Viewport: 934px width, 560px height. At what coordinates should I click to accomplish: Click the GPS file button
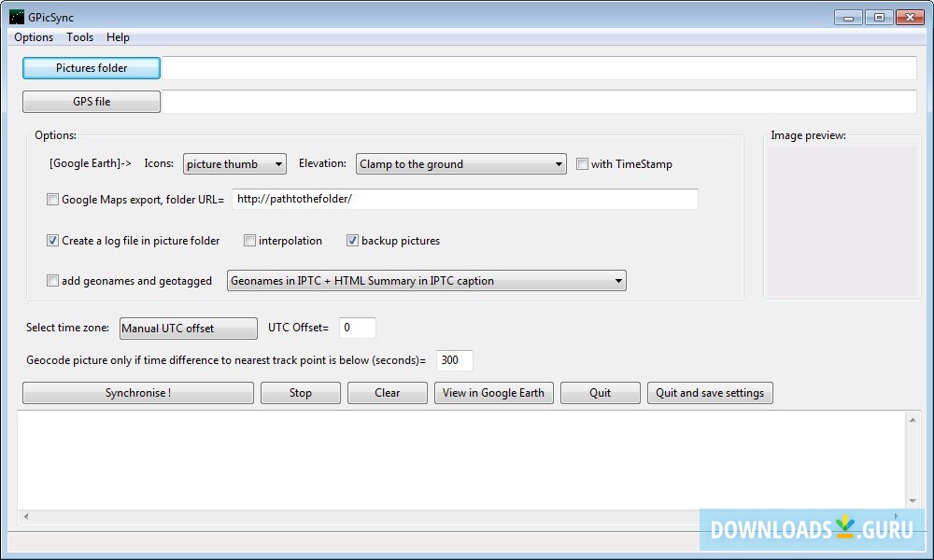click(x=92, y=101)
